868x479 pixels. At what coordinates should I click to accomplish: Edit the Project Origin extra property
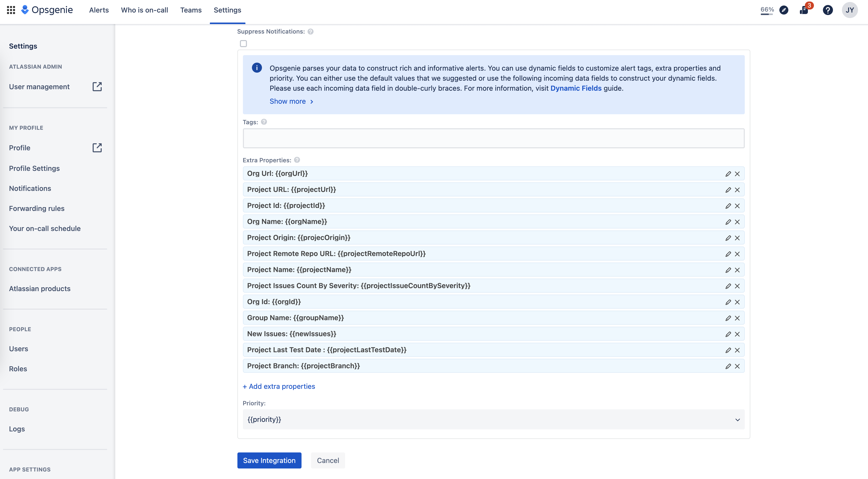tap(728, 238)
